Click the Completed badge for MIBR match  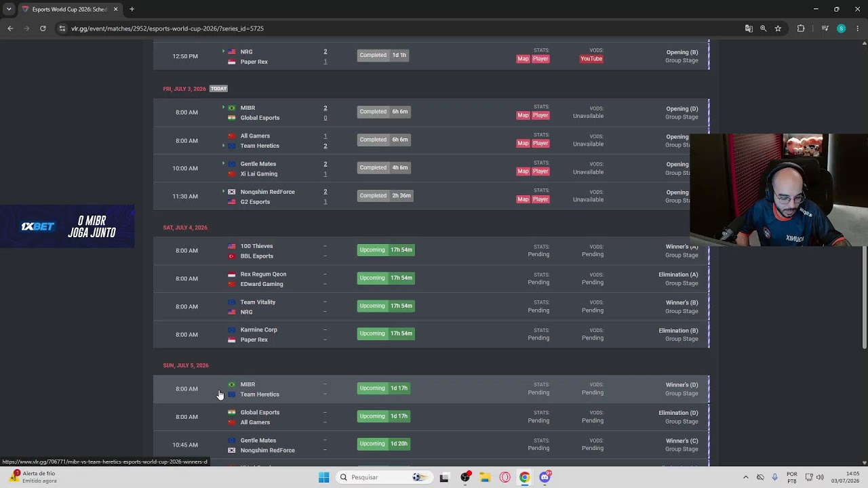tap(384, 112)
